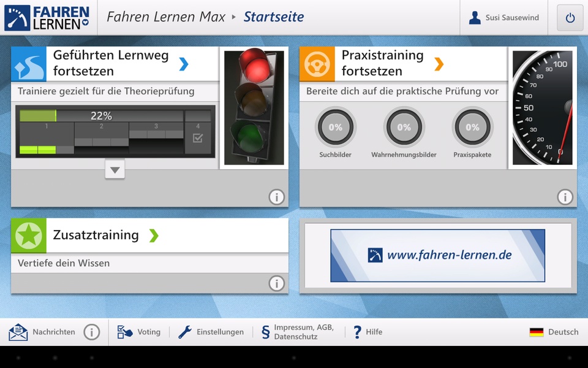Open Voting from bottom bar
This screenshot has width=588, height=368.
coord(148,332)
